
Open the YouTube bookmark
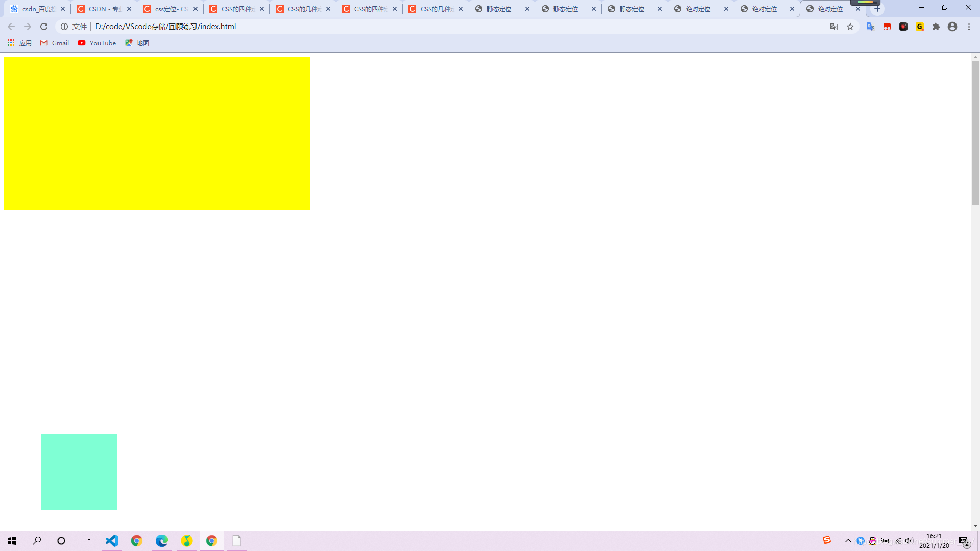pos(97,43)
